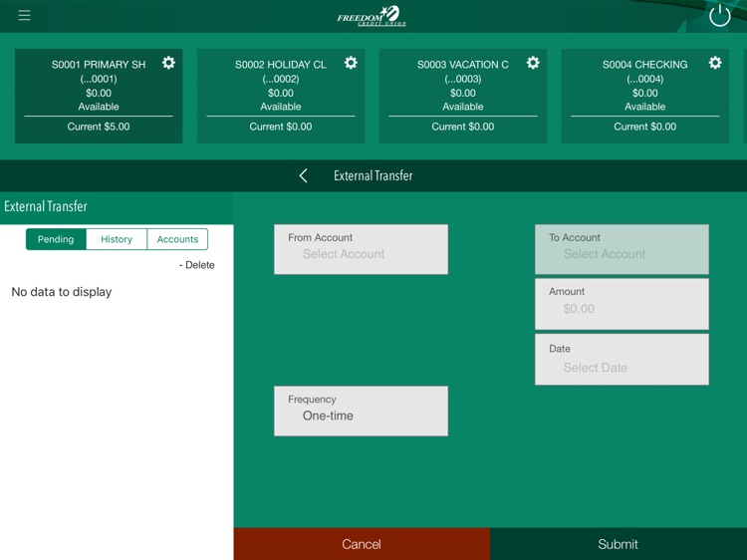Change the Frequency from One-time
747x560 pixels.
[x=362, y=411]
